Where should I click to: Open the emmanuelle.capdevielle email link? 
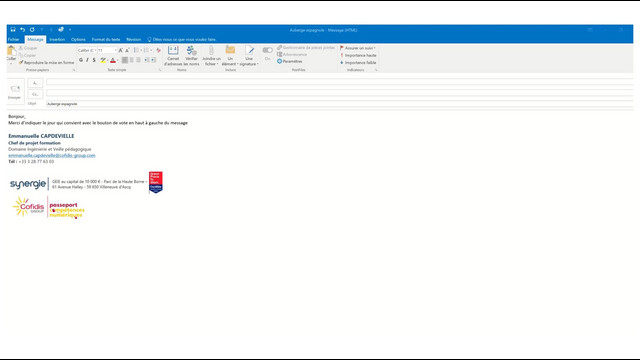(52, 156)
